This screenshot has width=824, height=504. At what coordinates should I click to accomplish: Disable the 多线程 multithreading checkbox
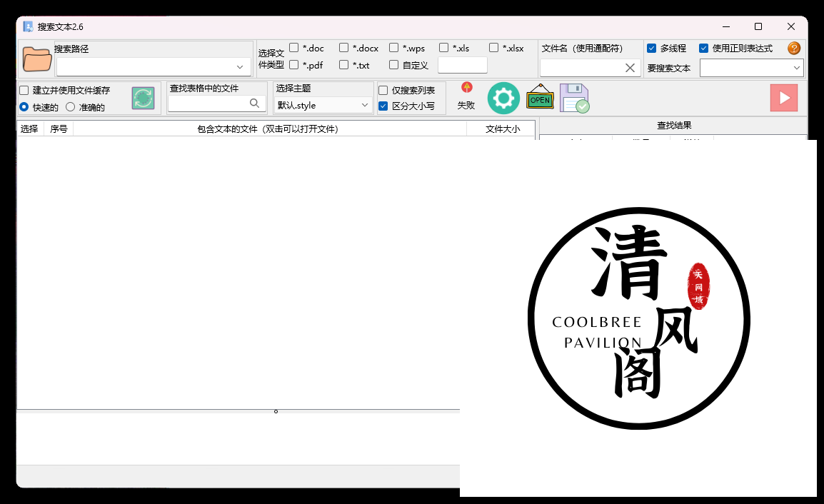click(x=652, y=49)
